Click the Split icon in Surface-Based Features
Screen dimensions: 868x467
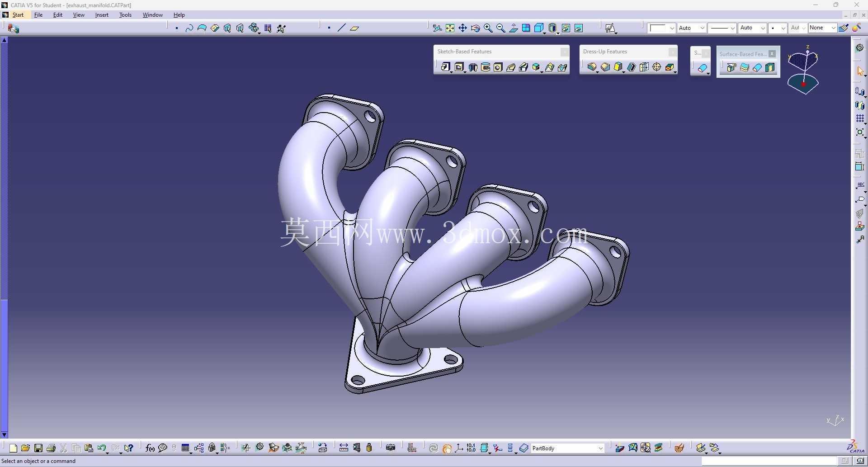(x=731, y=68)
